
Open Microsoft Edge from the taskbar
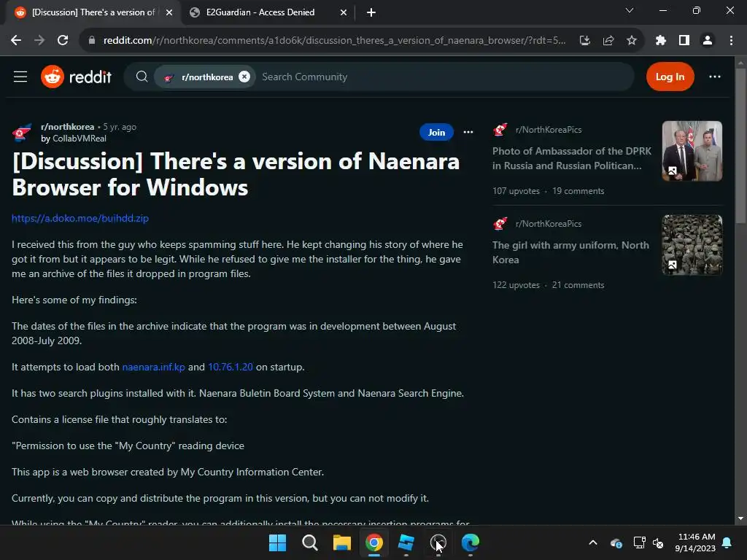pyautogui.click(x=471, y=542)
